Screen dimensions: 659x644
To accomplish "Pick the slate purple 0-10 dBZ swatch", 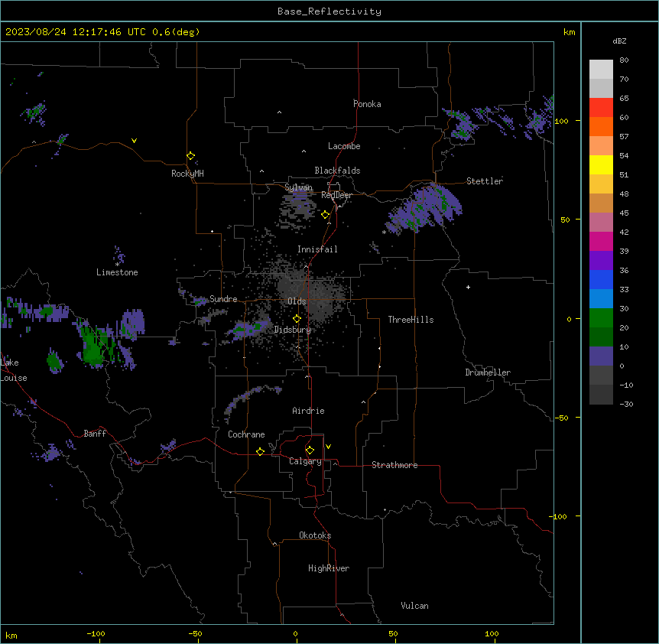I will pyautogui.click(x=601, y=356).
